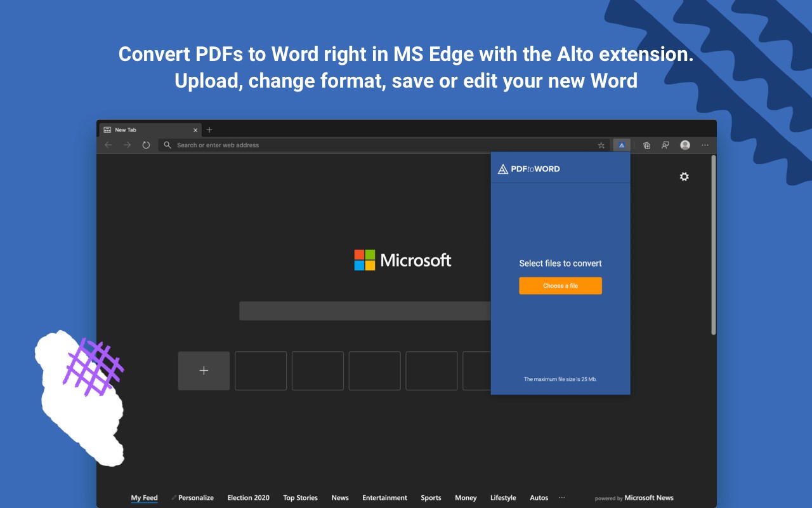The width and height of the screenshot is (812, 508).
Task: Add page to favorites star icon
Action: pyautogui.click(x=601, y=145)
